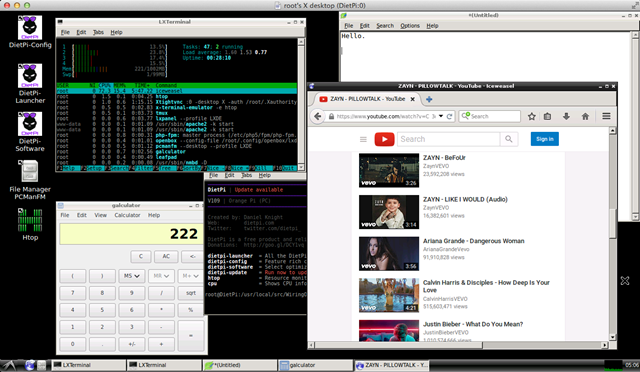Click the ZAYN - LIKE I WOULD thumbnail
The height and width of the screenshot is (372, 640).
coord(389,212)
